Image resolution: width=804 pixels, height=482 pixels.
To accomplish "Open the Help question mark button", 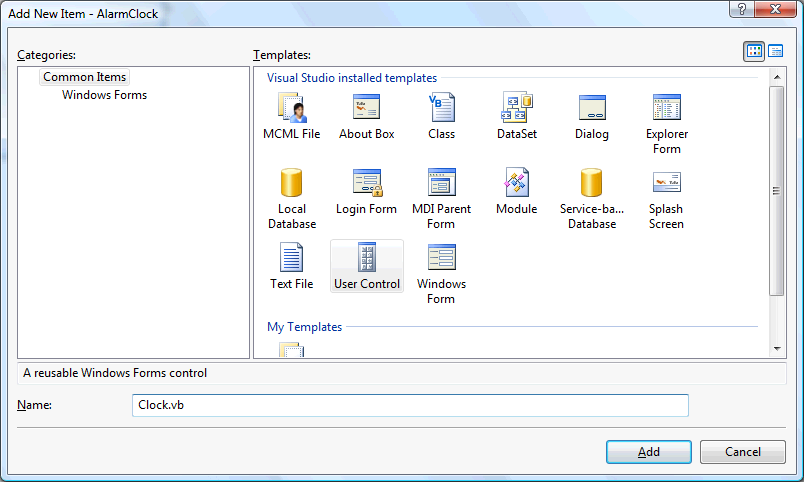I will coord(742,9).
